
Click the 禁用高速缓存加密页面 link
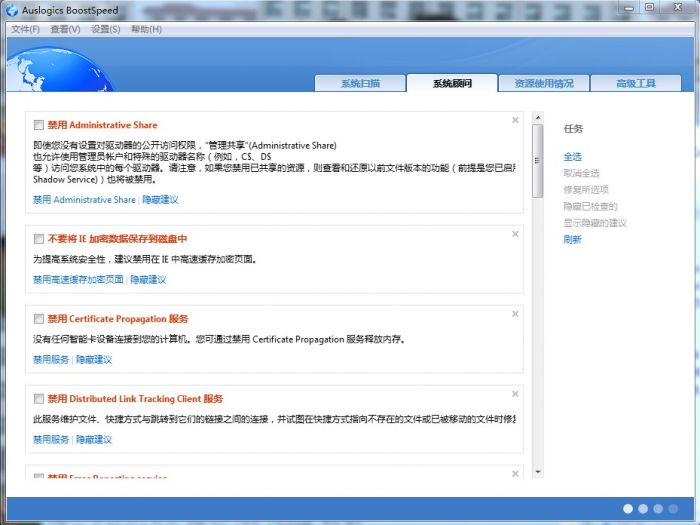pos(78,279)
